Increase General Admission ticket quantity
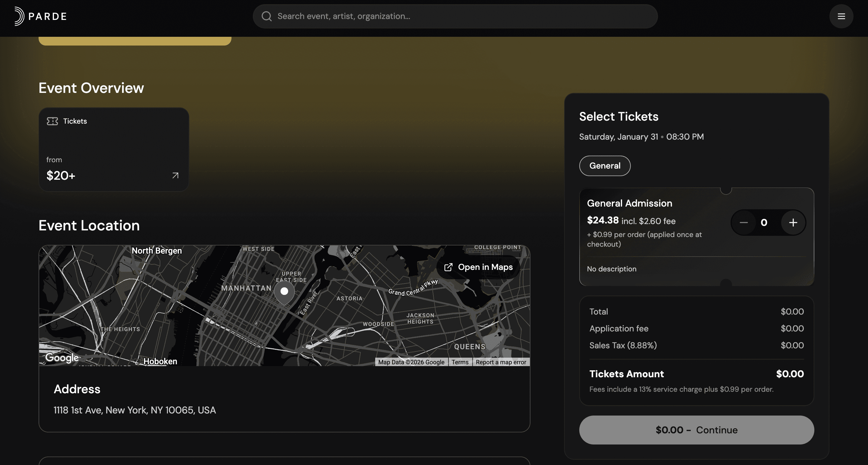This screenshot has width=868, height=465. (793, 223)
